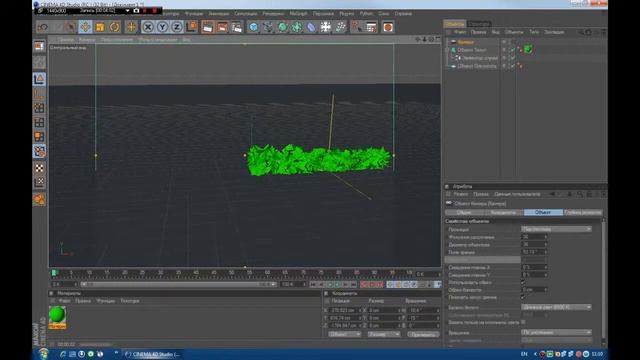Image resolution: width=640 pixels, height=360 pixels.
Task: Open the Projection dropdown
Action: (x=556, y=229)
